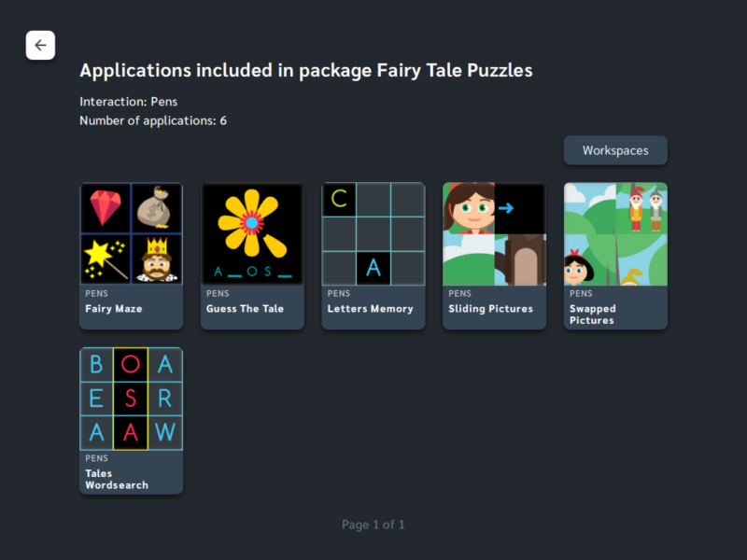Click the Fairy Maze title label
This screenshot has width=747, height=560.
click(114, 309)
